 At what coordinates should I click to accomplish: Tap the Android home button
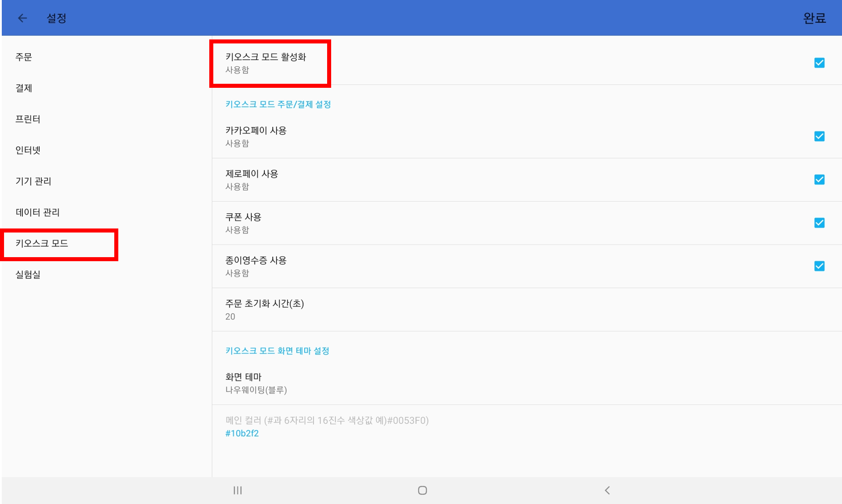click(422, 491)
